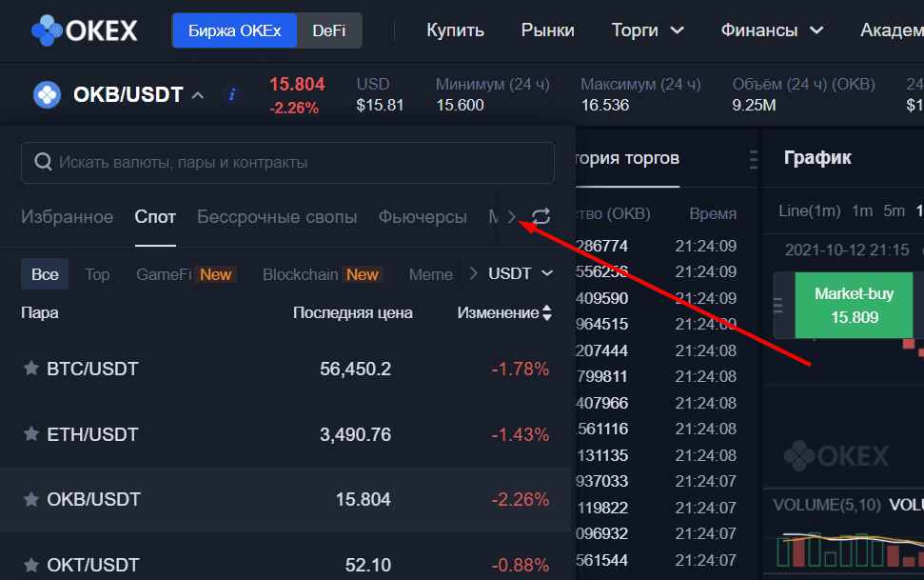Sort pairs by the Изменение arrows

(x=547, y=312)
